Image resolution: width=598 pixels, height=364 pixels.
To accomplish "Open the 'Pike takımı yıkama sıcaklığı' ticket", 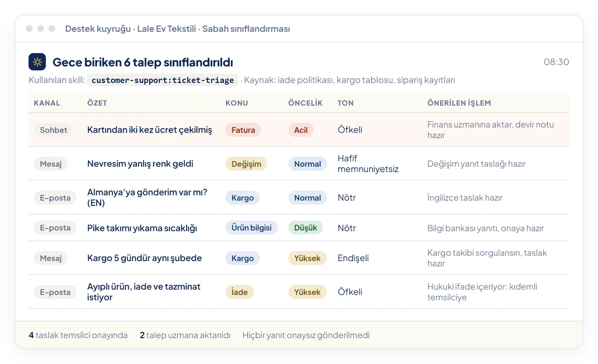I will click(142, 228).
